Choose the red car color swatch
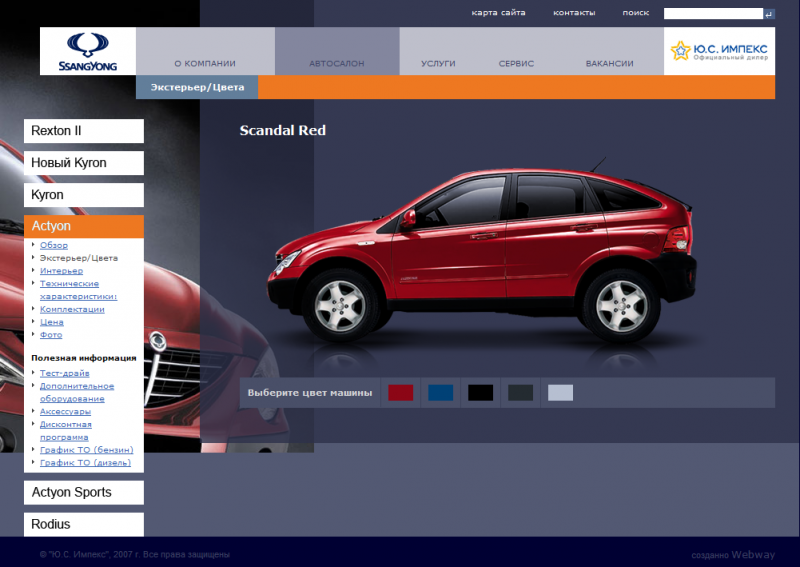This screenshot has height=567, width=800. pos(401,393)
